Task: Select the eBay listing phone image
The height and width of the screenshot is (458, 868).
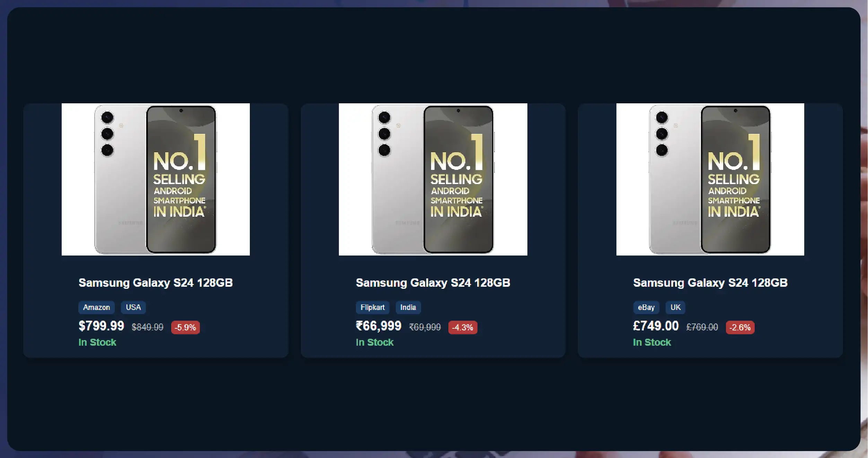Action: tap(710, 179)
